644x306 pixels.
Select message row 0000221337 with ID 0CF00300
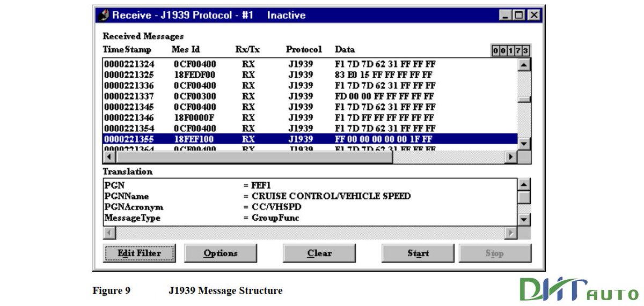(310, 96)
